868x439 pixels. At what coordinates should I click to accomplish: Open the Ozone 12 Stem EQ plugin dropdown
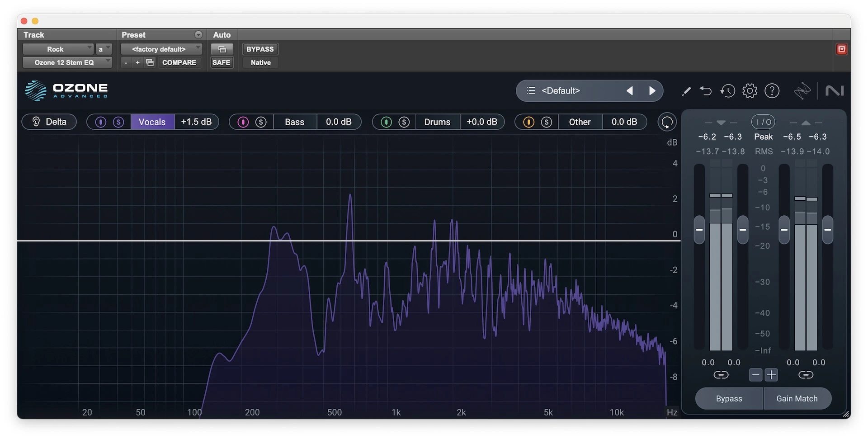(x=67, y=62)
